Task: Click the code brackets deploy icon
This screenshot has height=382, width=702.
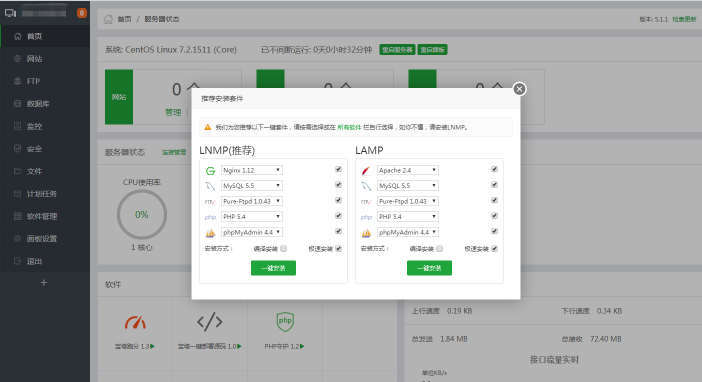Action: point(210,322)
